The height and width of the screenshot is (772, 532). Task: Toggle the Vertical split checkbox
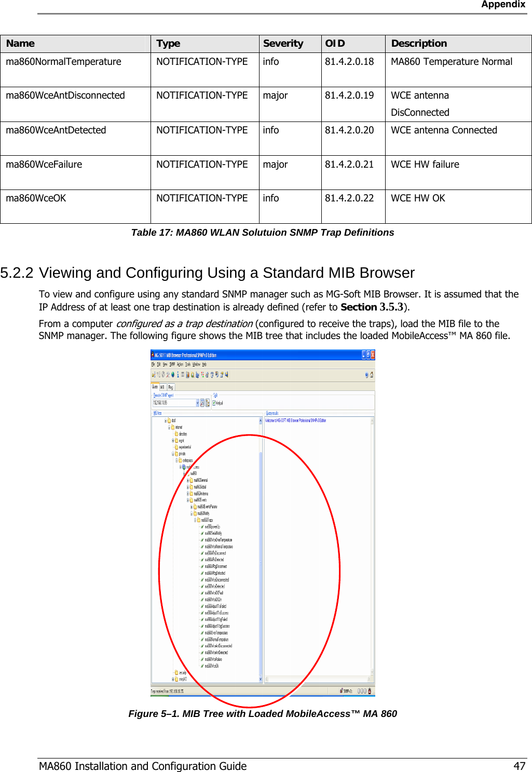click(x=214, y=403)
